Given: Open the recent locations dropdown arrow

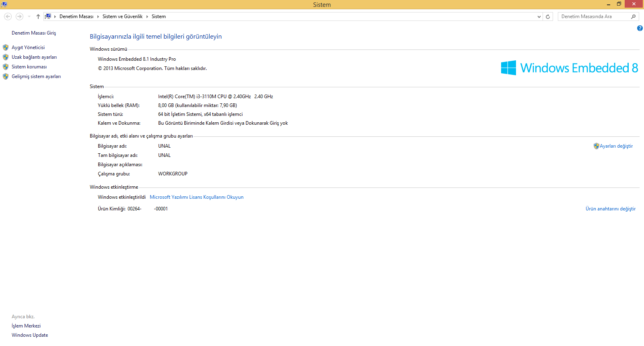Looking at the screenshot, I should pyautogui.click(x=29, y=16).
